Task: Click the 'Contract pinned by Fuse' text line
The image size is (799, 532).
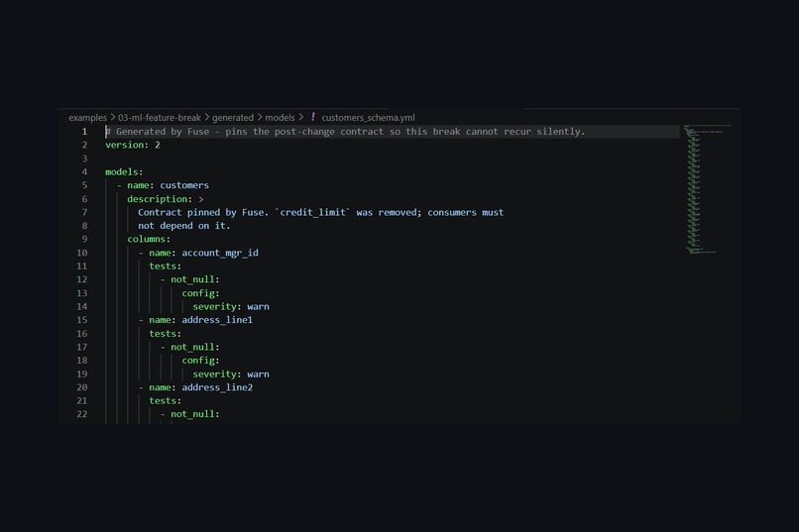Action: pos(320,212)
